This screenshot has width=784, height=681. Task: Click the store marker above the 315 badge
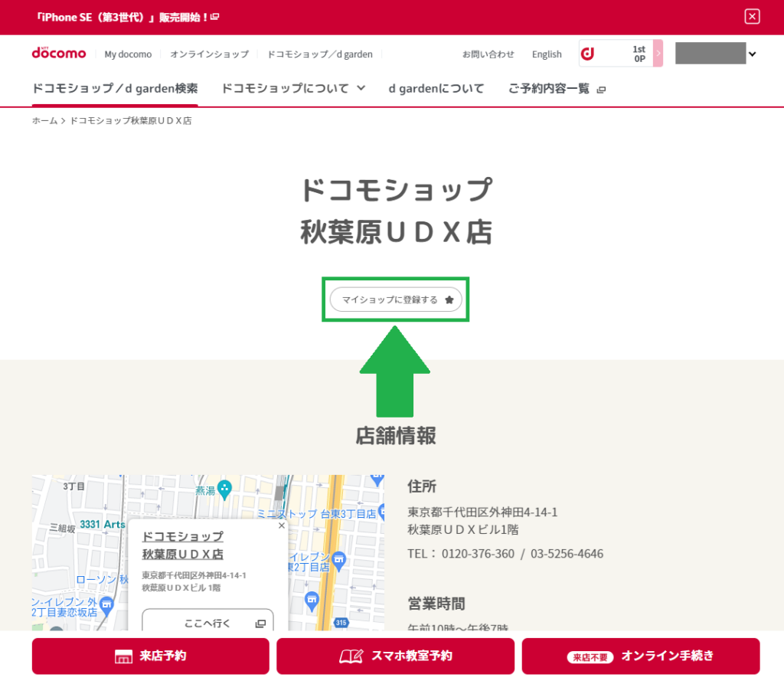pyautogui.click(x=312, y=601)
